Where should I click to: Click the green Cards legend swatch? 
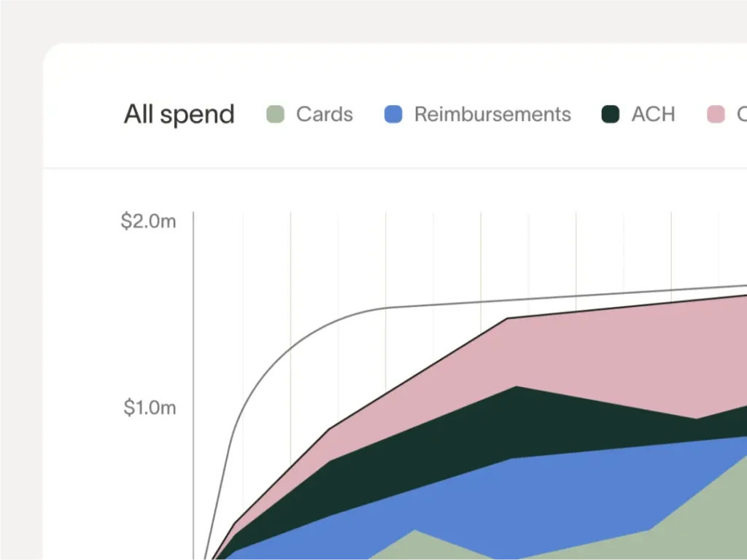pos(275,114)
